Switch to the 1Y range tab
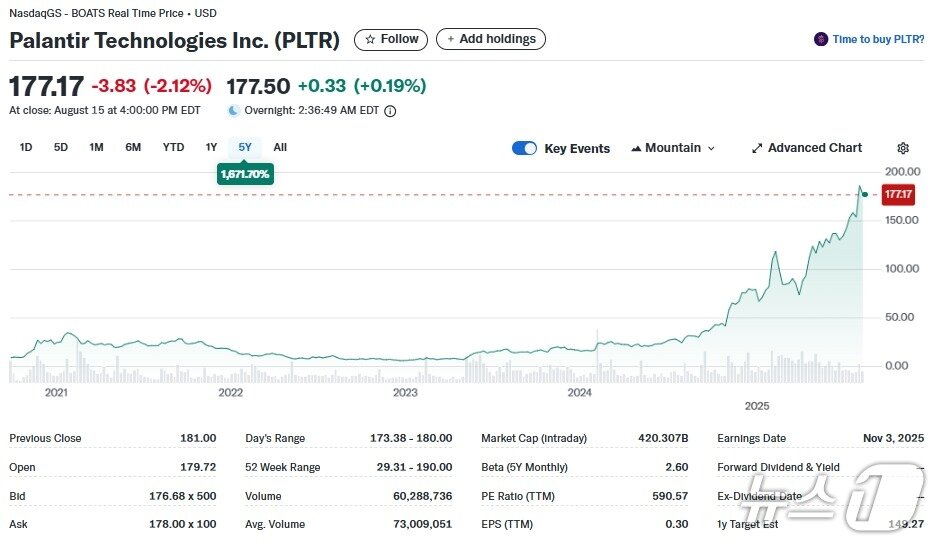 click(x=211, y=147)
